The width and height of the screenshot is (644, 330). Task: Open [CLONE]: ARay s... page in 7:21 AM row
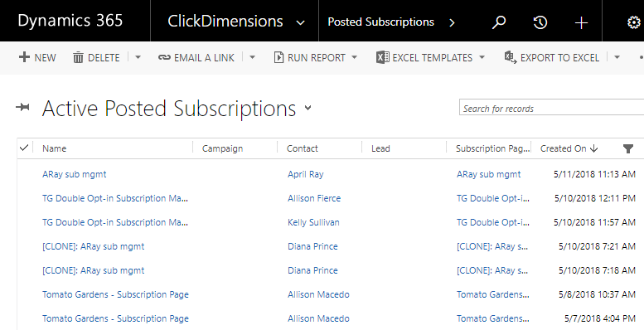(x=492, y=246)
